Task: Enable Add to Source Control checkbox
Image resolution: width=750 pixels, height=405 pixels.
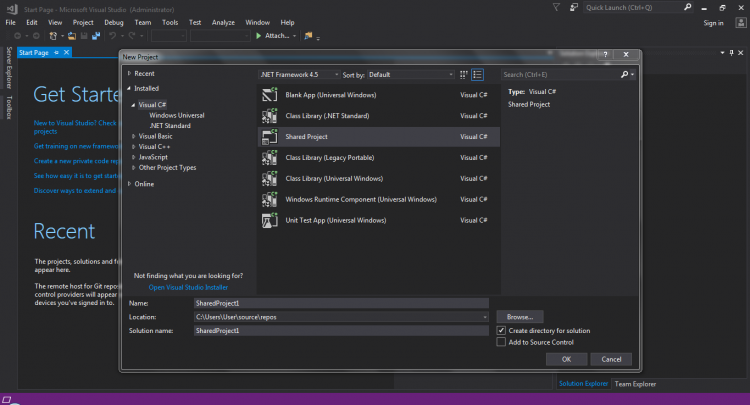Action: click(501, 342)
